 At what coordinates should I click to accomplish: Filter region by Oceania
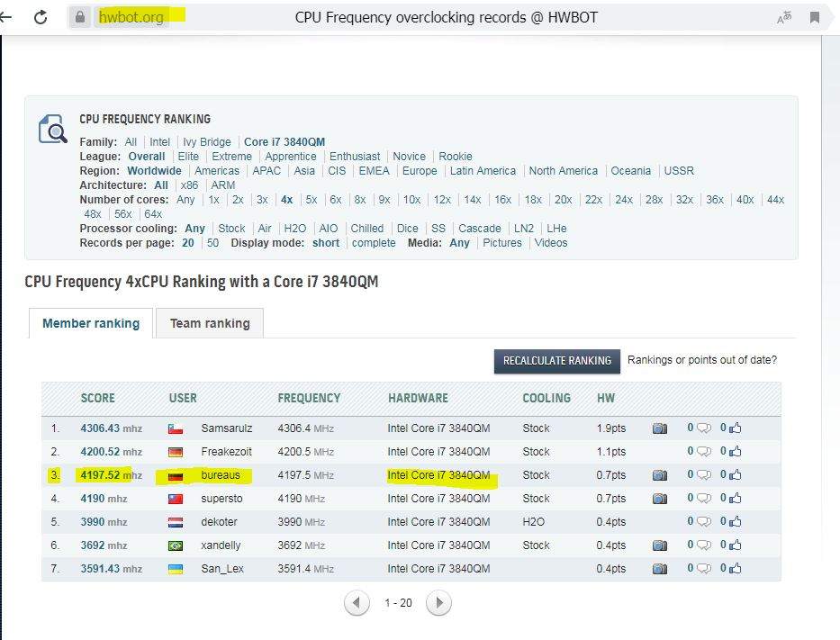[630, 171]
